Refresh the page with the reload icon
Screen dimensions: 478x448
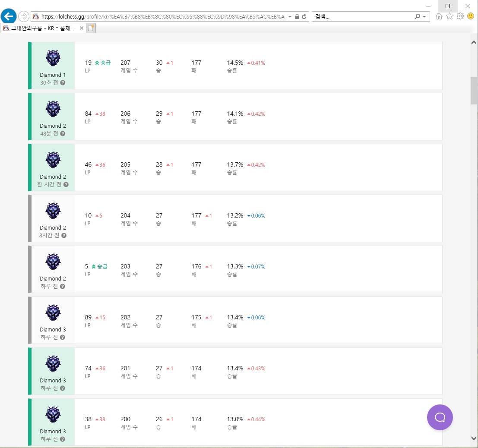click(x=304, y=16)
